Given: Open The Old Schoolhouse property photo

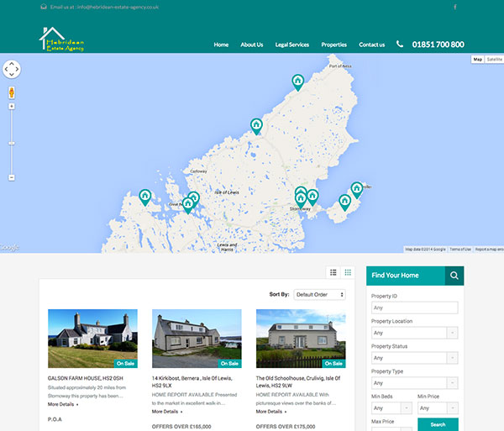Looking at the screenshot, I should click(301, 339).
